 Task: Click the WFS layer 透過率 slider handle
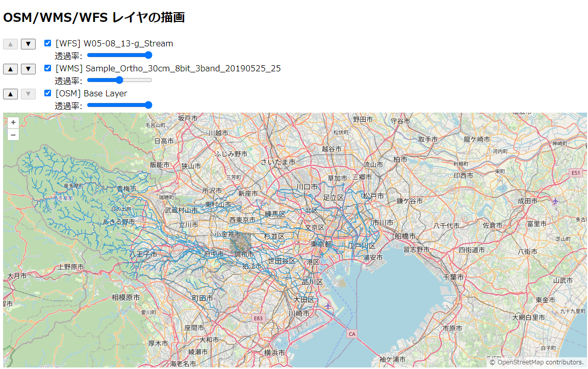pos(148,55)
